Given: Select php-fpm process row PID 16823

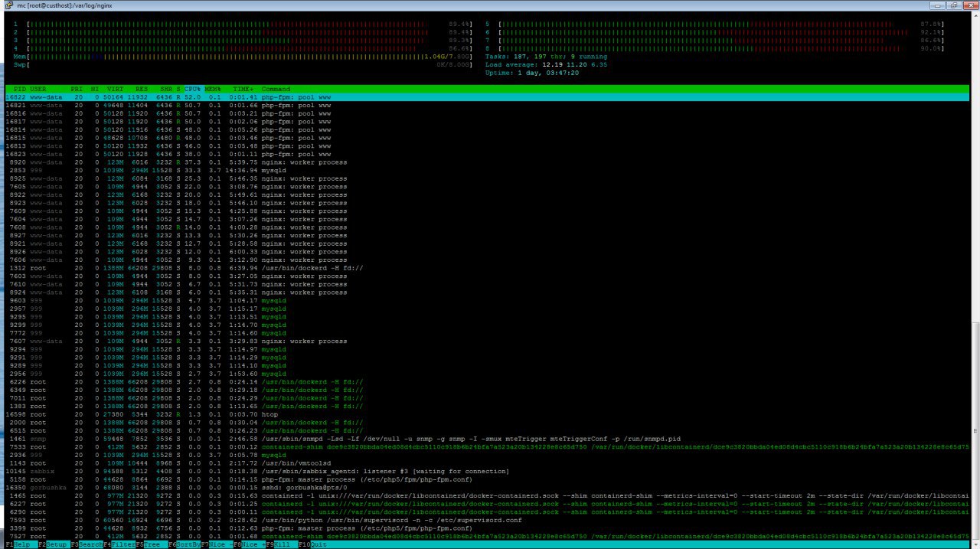Looking at the screenshot, I should click(487, 154).
